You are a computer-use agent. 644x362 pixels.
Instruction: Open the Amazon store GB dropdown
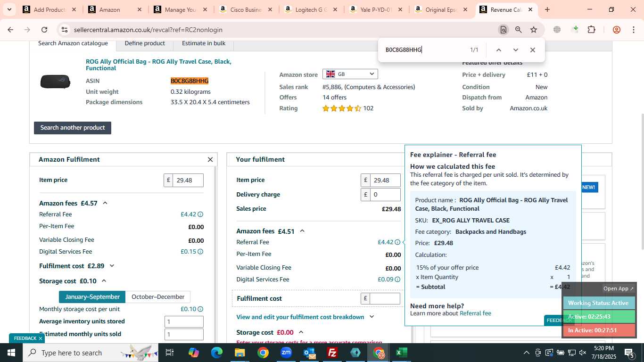click(350, 74)
